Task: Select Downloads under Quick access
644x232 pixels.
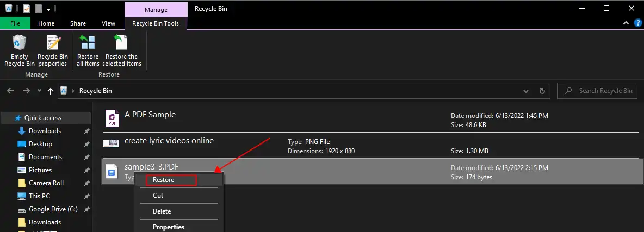Action: (x=45, y=131)
